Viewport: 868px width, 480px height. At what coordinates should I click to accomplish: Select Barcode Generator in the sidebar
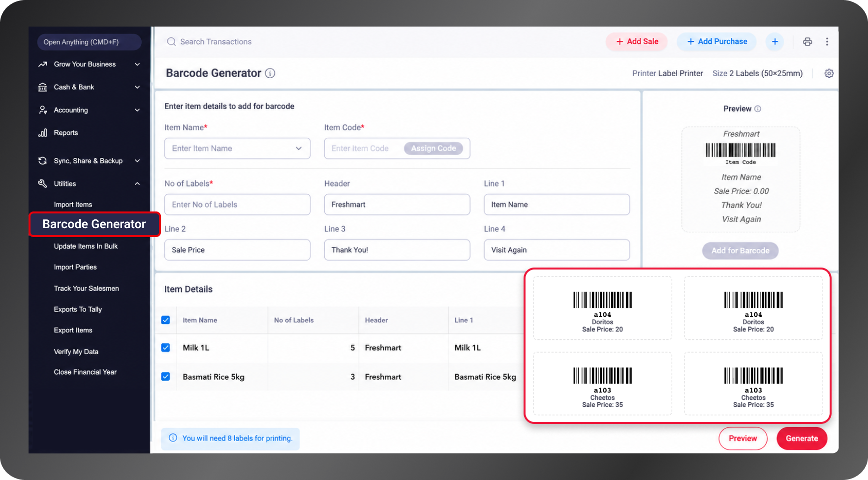tap(94, 224)
